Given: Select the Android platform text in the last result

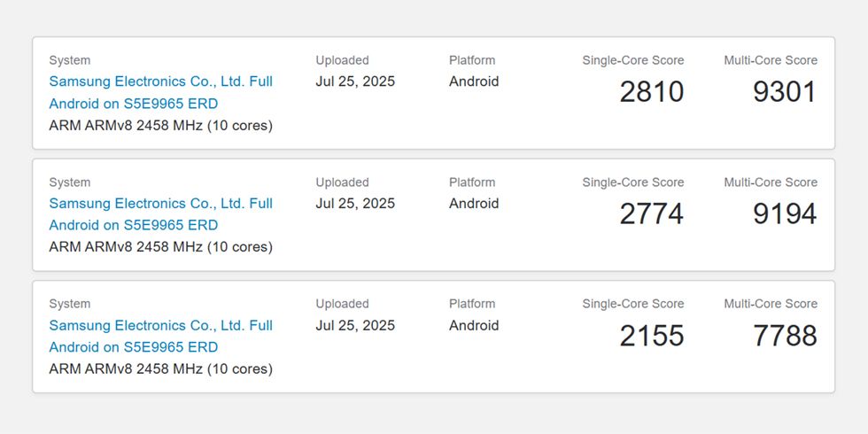Looking at the screenshot, I should pos(474,325).
